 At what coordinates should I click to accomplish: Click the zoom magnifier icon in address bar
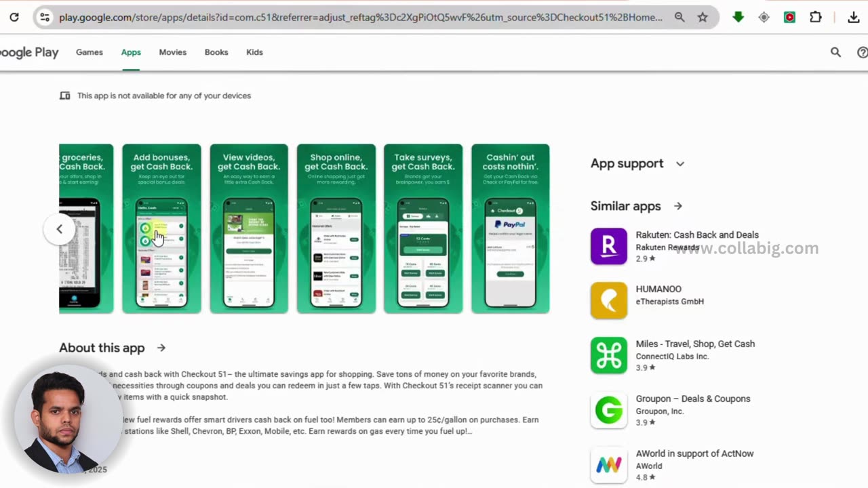click(679, 18)
